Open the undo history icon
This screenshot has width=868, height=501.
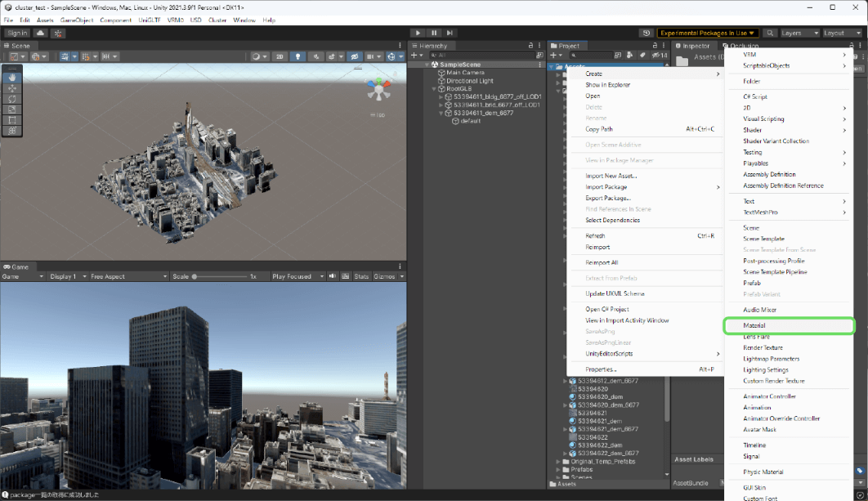coord(646,33)
